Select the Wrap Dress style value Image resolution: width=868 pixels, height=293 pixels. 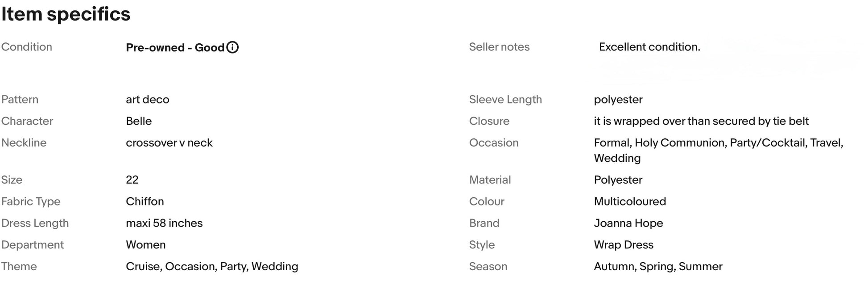pos(623,245)
